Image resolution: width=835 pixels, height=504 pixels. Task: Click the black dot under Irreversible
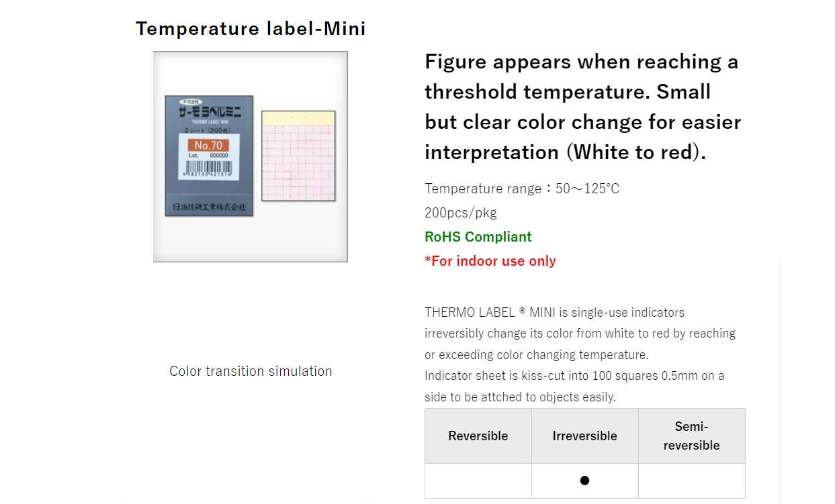tap(584, 481)
